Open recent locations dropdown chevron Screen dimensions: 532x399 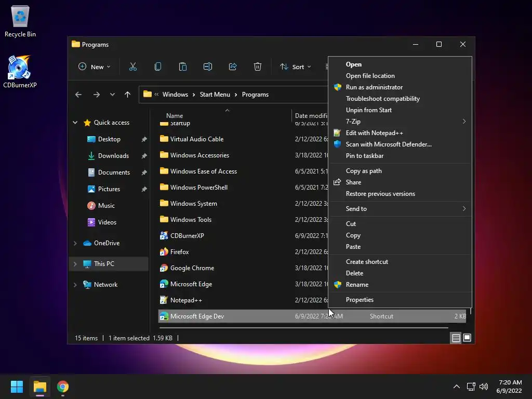coord(112,95)
